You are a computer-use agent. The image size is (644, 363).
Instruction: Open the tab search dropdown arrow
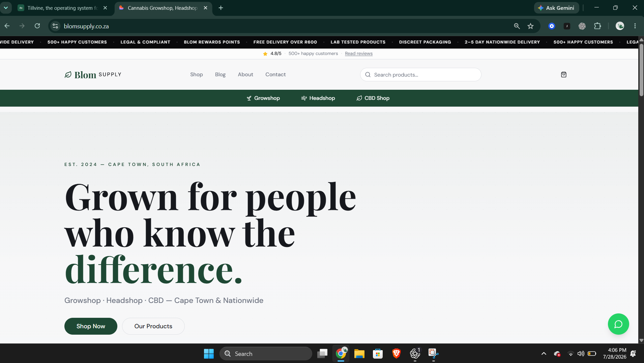(x=6, y=8)
